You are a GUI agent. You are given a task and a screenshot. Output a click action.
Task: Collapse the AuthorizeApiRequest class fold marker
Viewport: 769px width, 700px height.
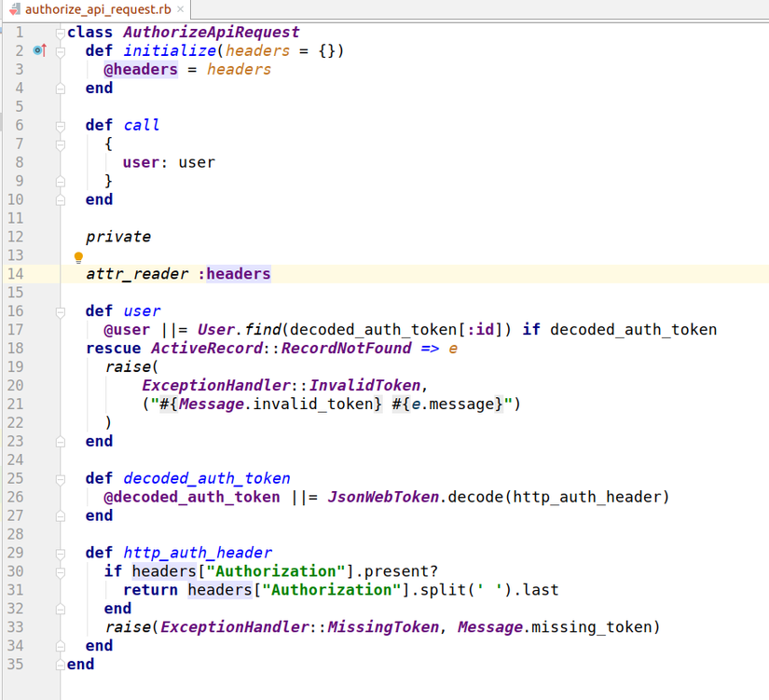[x=61, y=33]
